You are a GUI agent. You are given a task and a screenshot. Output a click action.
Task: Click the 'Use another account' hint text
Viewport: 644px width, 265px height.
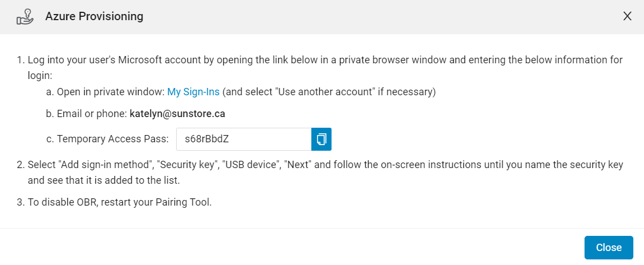[x=329, y=92]
